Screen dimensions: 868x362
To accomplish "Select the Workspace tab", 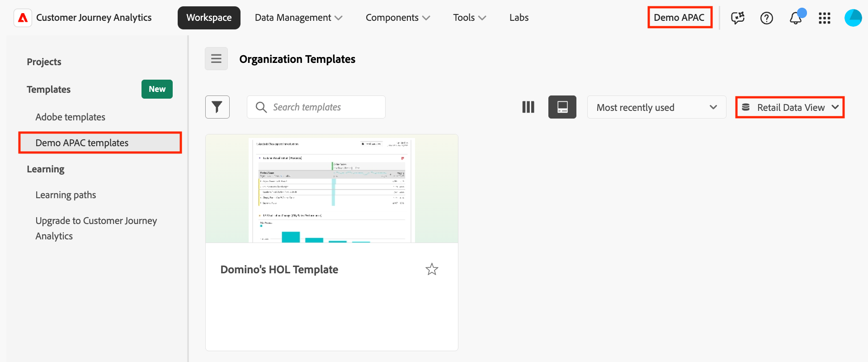I will pos(209,18).
